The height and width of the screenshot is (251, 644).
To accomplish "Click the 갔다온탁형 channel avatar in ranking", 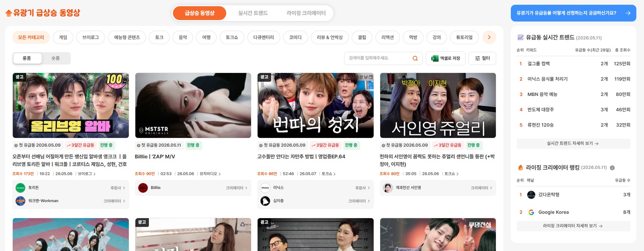I will click(x=531, y=195).
